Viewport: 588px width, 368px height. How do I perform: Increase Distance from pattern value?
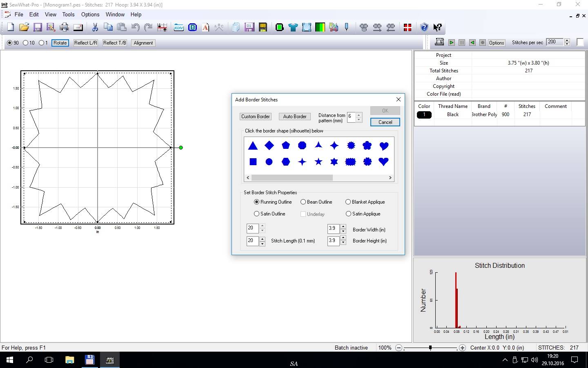click(359, 114)
